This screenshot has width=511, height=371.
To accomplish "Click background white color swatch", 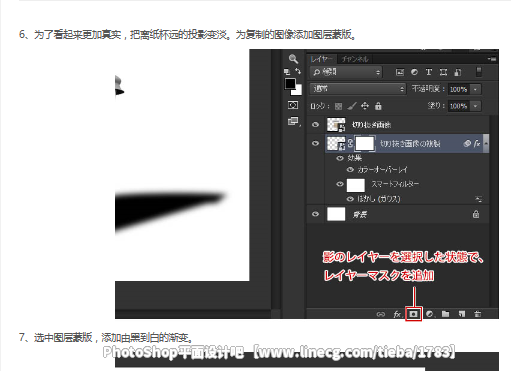I will point(297,90).
